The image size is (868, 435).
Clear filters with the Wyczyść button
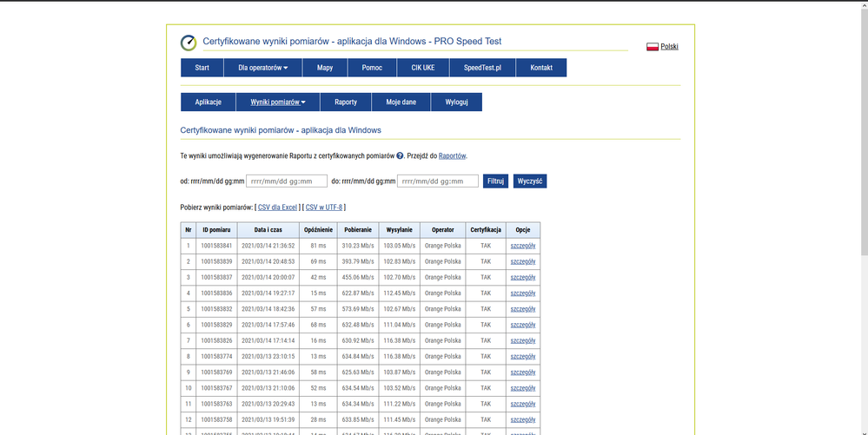click(530, 181)
